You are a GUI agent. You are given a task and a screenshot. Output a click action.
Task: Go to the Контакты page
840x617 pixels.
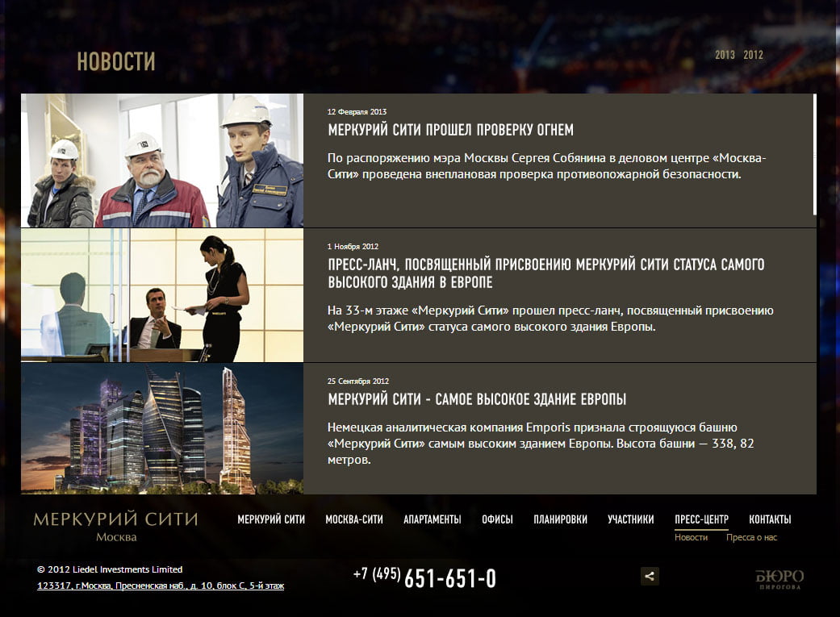point(770,519)
